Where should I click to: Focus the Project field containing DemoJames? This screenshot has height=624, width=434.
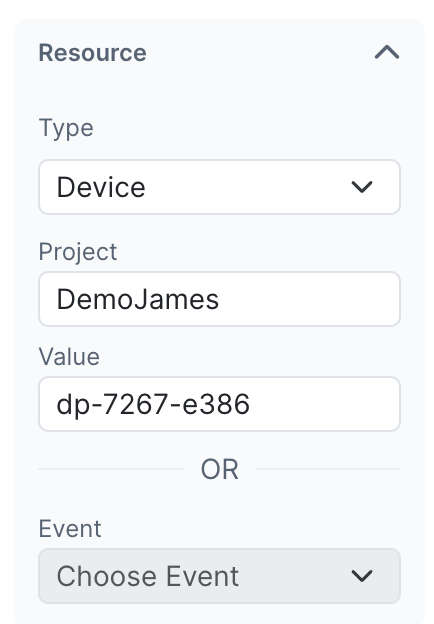(x=219, y=299)
